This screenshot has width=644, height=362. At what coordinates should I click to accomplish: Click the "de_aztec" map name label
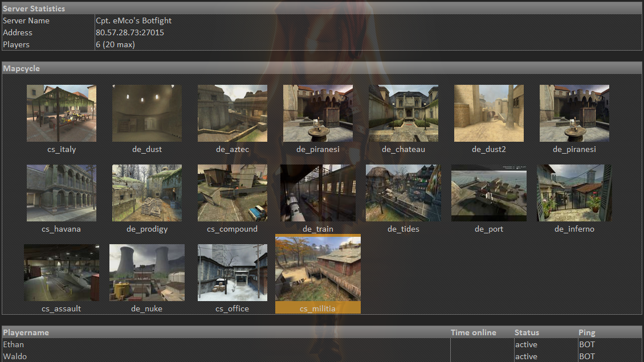point(233,149)
